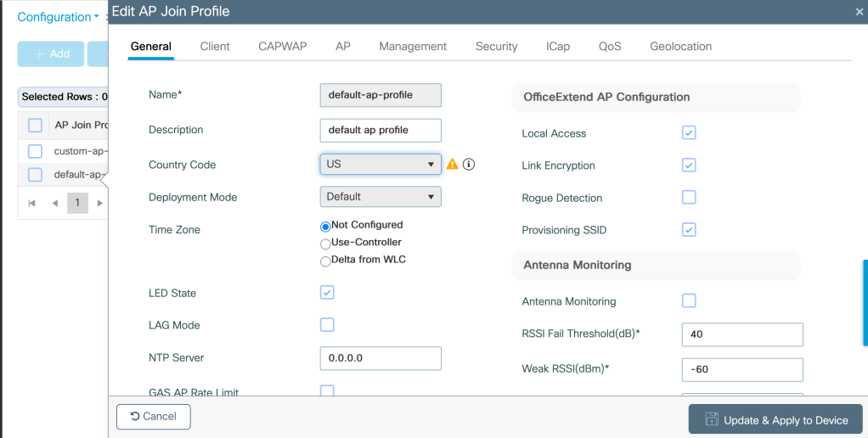This screenshot has width=868, height=438.
Task: Click the NTP Server input field
Action: (380, 358)
